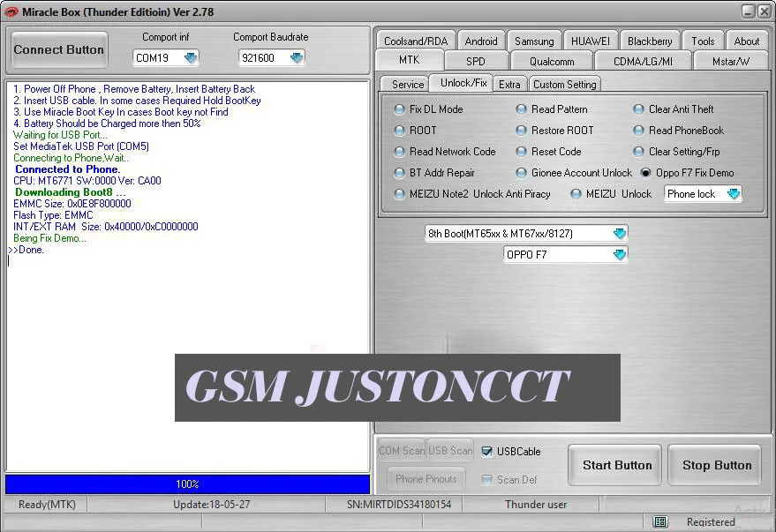Click the 'Registered' status bar text
This screenshot has height=532, width=776.
(711, 522)
